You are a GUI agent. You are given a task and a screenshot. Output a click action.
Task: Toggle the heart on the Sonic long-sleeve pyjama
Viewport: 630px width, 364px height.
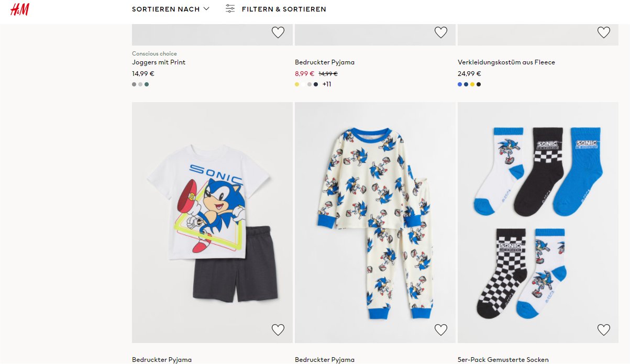coord(441,329)
